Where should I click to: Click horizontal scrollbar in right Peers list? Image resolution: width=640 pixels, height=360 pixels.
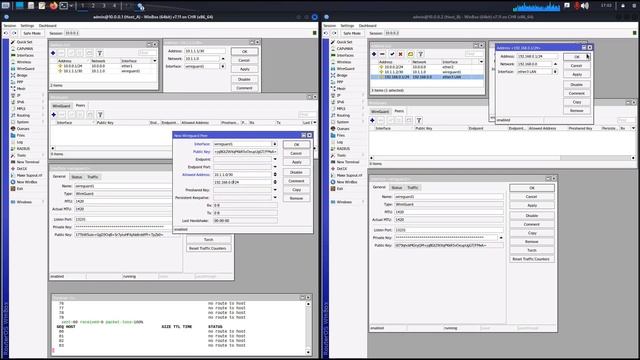pyautogui.click(x=502, y=158)
